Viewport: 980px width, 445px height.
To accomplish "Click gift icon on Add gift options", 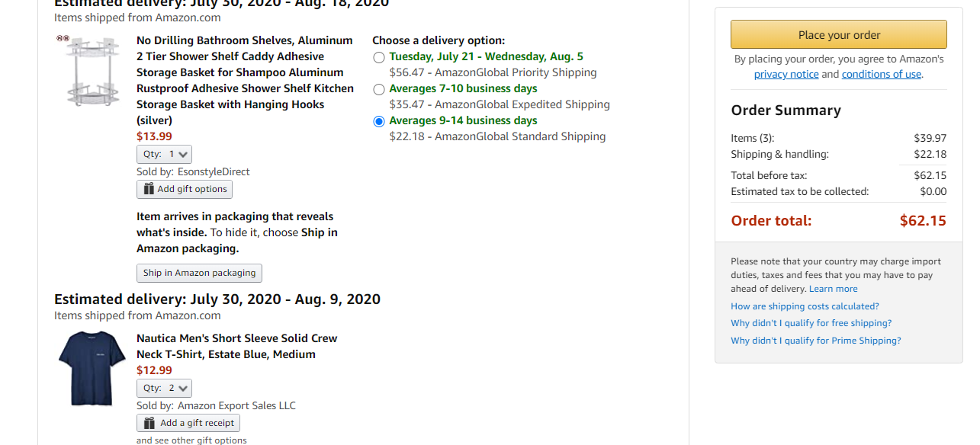I will (x=149, y=189).
